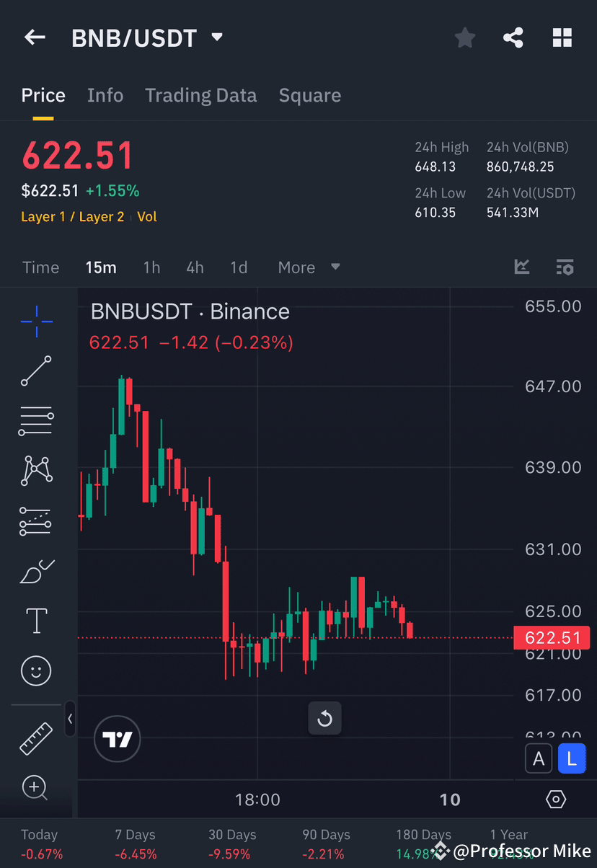Open the horizontal lines drawing tool
Screen dimensions: 597x868
click(35, 421)
